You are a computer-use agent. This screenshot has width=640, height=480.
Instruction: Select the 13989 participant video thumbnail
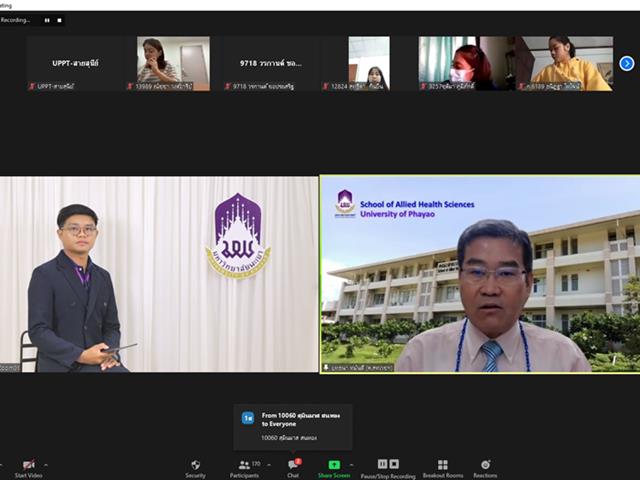[x=173, y=63]
